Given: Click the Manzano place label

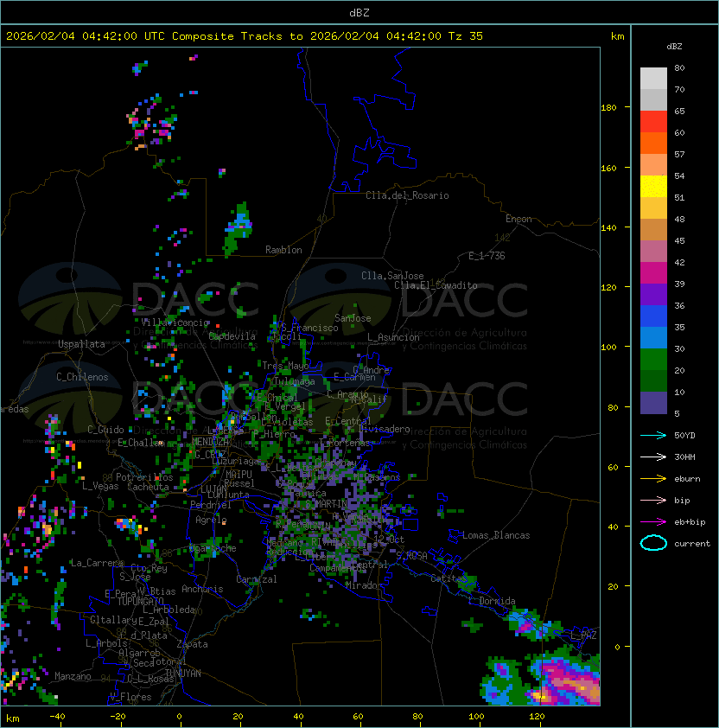Looking at the screenshot, I should pyautogui.click(x=73, y=676).
